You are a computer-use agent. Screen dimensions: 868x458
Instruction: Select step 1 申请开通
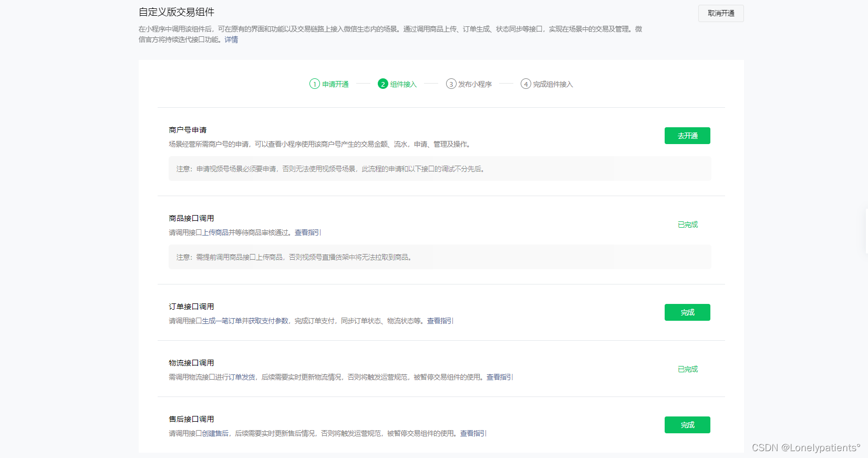coord(329,84)
